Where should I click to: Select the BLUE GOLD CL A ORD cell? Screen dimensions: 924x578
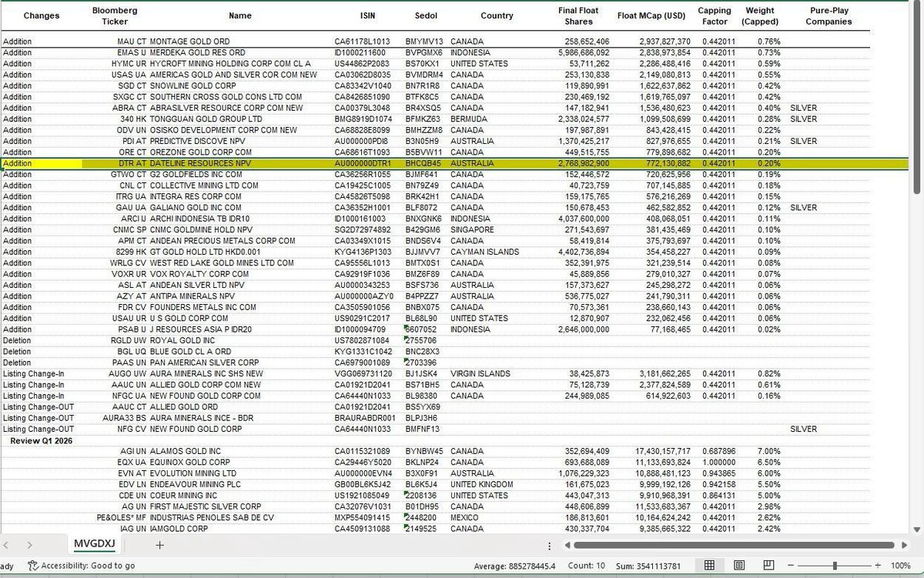pos(190,351)
